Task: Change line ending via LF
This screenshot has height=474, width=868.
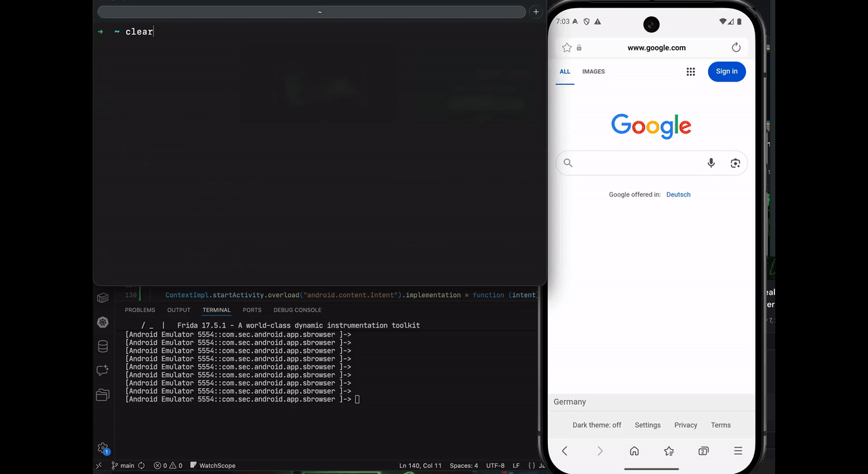Action: (517, 466)
